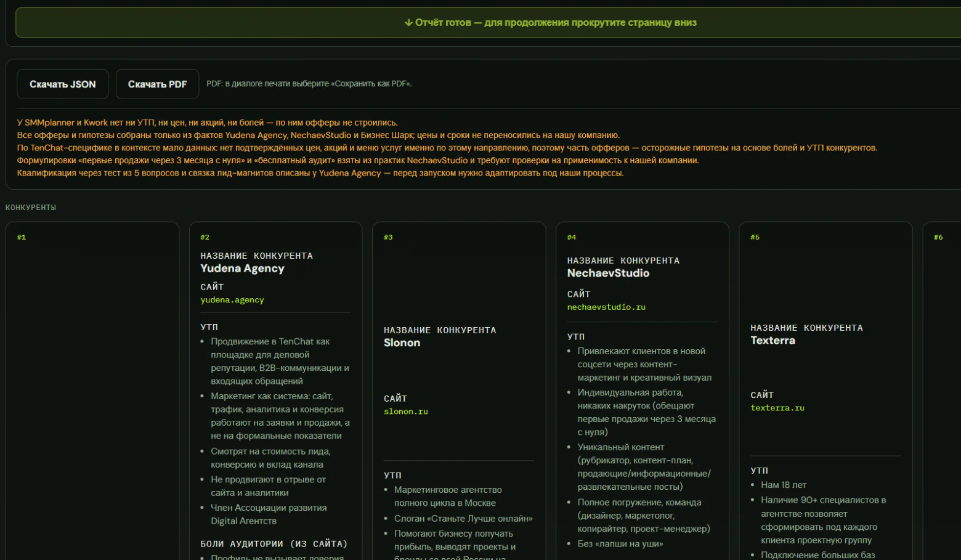The width and height of the screenshot is (961, 560).
Task: Click the note line starting «Формулировки «первые продажи»
Action: 358,161
